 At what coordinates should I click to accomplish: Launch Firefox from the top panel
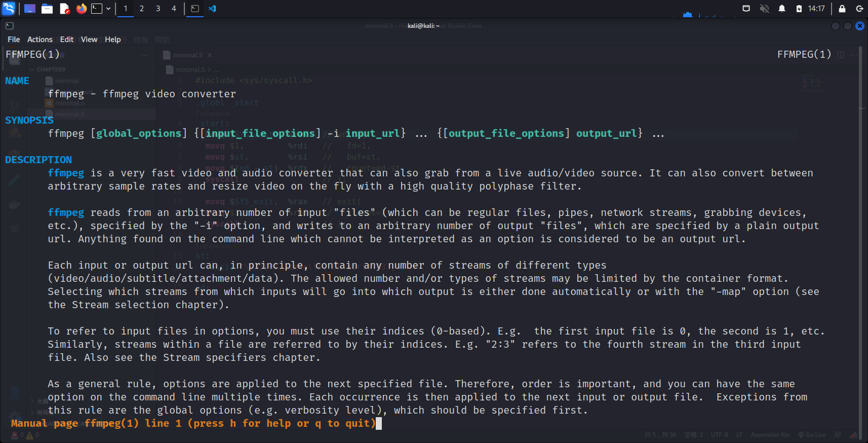click(x=81, y=9)
